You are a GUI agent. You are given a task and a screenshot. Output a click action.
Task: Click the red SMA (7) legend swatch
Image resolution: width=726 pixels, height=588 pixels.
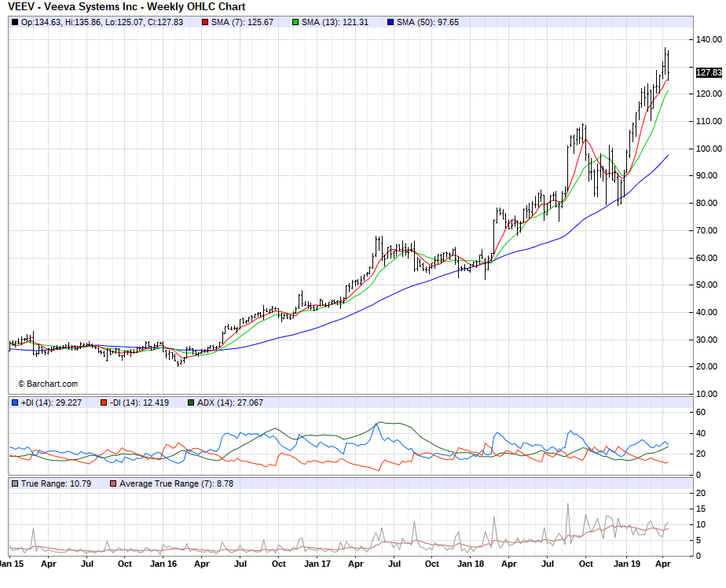[x=205, y=22]
